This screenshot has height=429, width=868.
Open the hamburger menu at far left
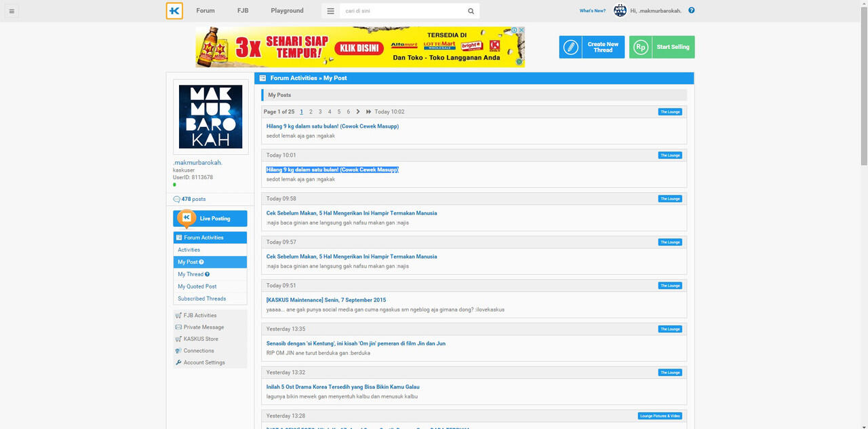[12, 11]
